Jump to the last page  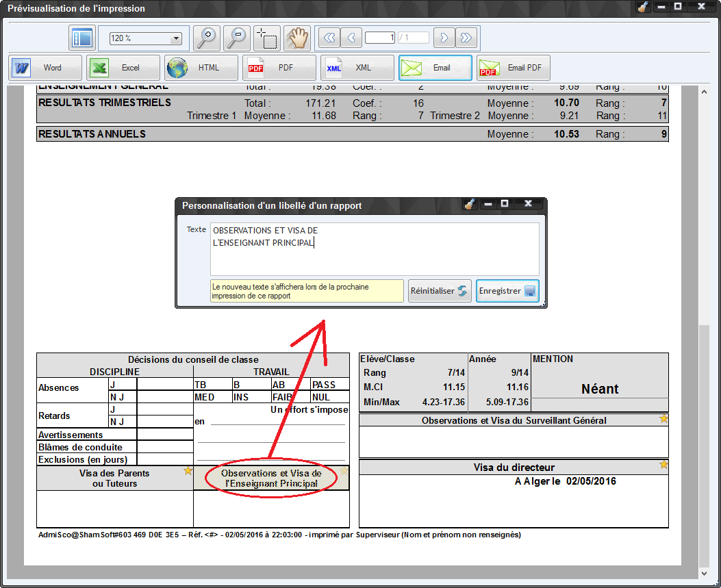(x=466, y=38)
